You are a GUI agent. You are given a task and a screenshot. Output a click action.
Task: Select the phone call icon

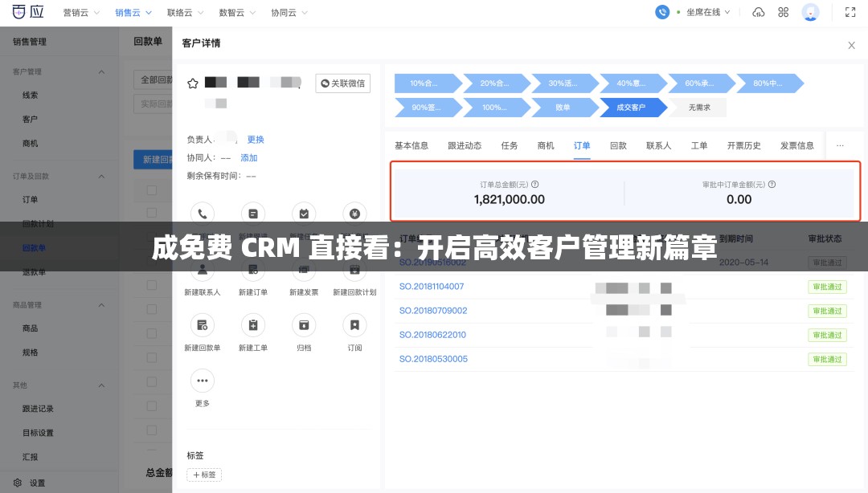(x=202, y=213)
